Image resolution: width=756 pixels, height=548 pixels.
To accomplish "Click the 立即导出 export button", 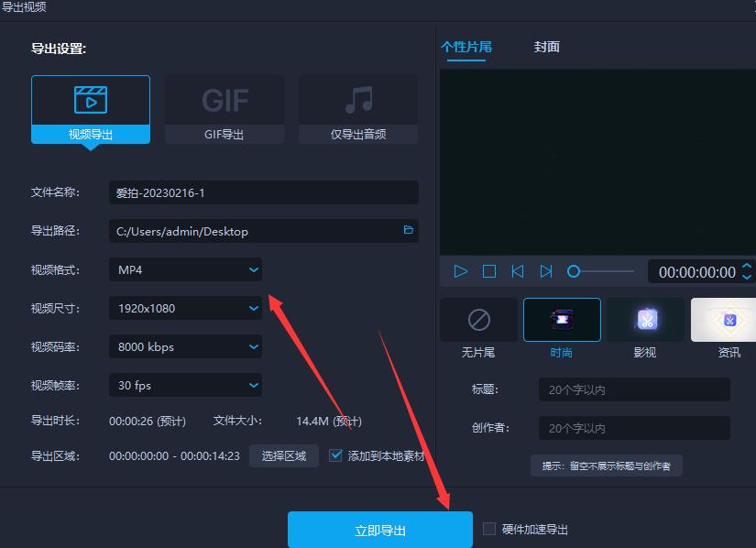I will click(380, 529).
